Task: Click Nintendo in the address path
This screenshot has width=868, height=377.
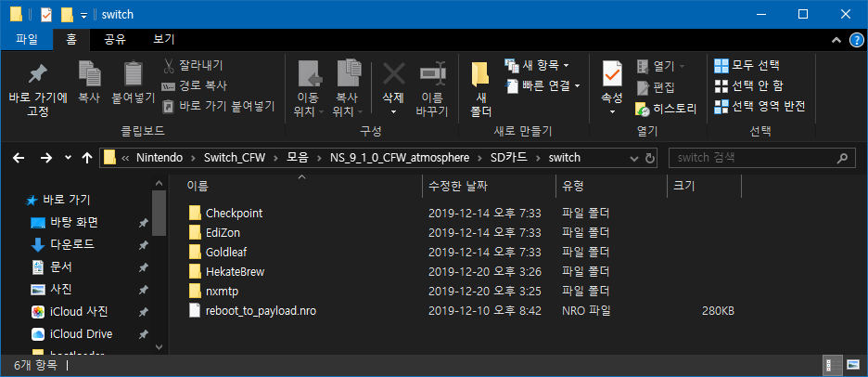Action: 160,158
